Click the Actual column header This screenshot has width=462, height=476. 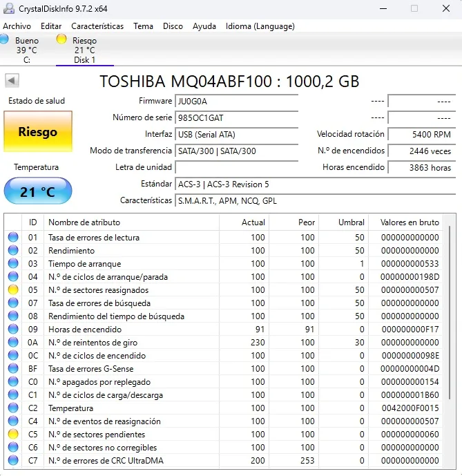(x=244, y=222)
